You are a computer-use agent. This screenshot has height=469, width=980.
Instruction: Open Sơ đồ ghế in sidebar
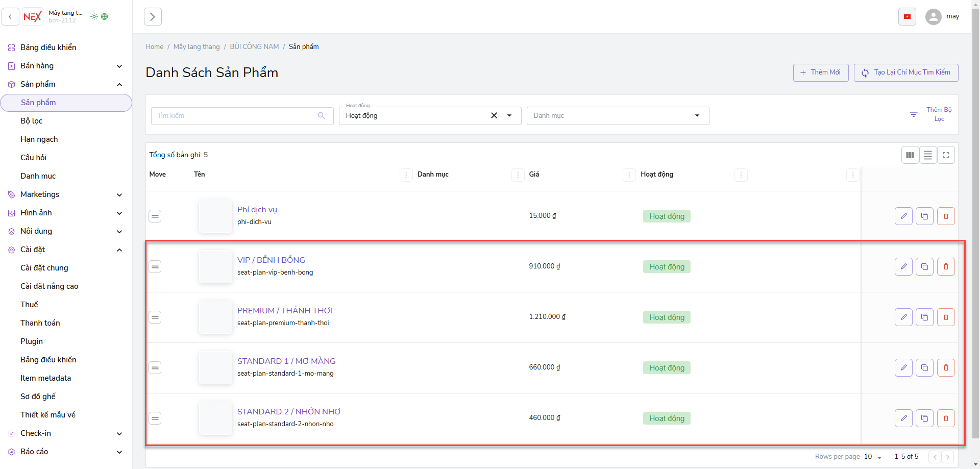(x=38, y=397)
